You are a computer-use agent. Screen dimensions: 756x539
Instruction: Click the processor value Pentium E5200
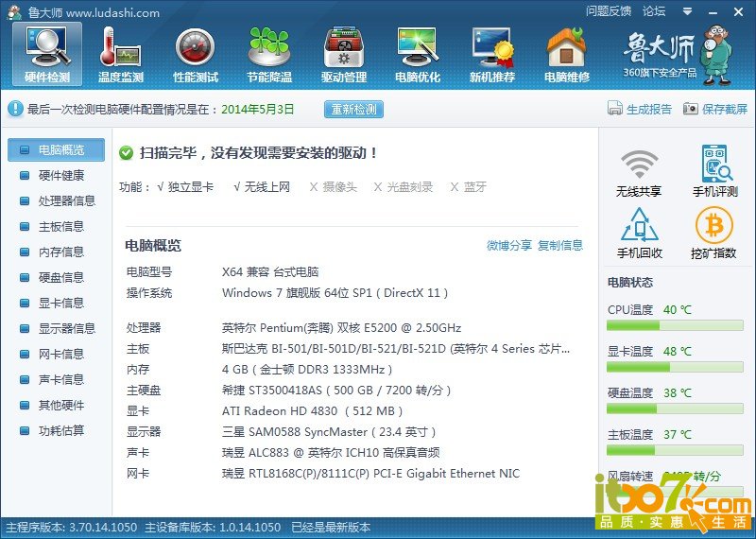[342, 328]
